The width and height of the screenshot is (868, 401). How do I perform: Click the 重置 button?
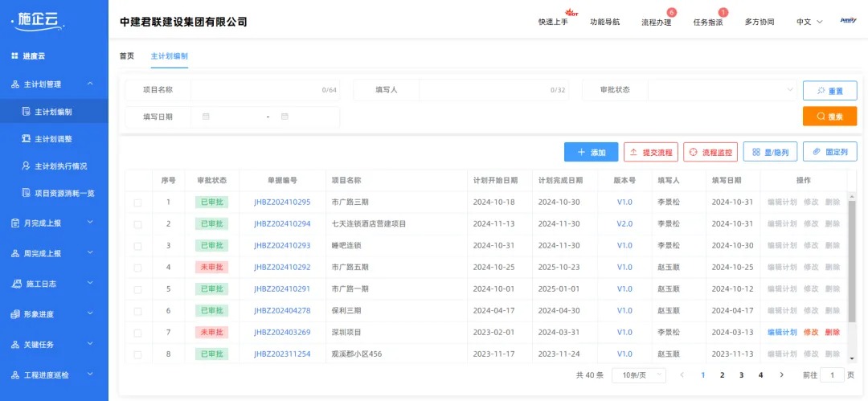tap(829, 90)
